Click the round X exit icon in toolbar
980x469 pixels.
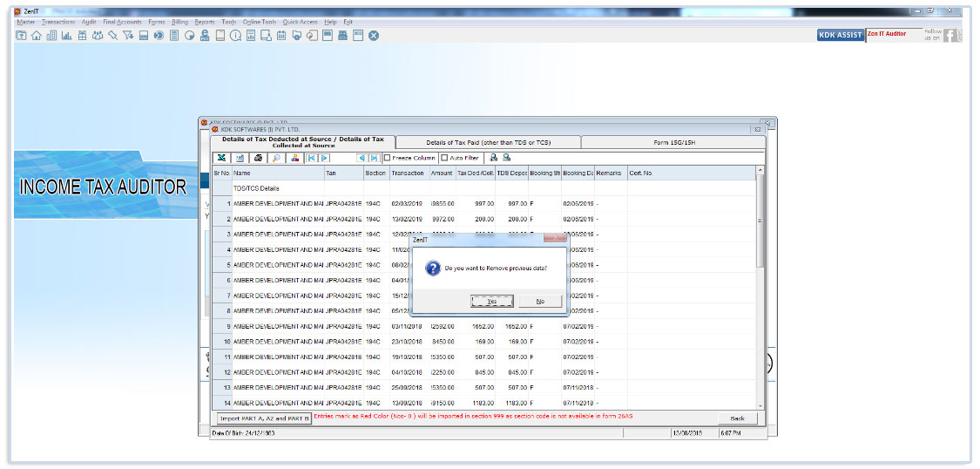click(x=373, y=36)
